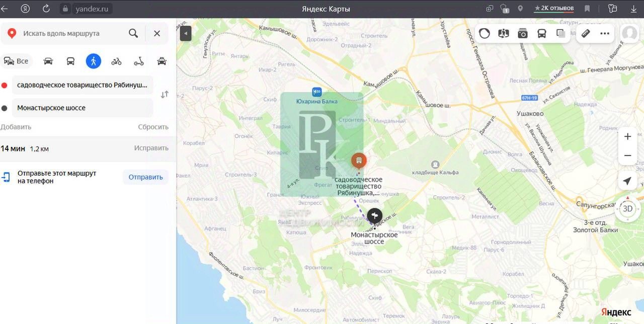Edit the destination 'Монастырское шоссе' field

(83, 108)
